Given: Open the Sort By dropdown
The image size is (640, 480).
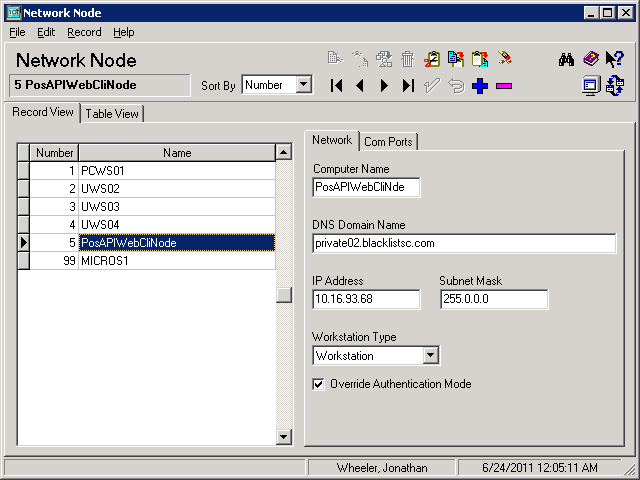Looking at the screenshot, I should pyautogui.click(x=304, y=85).
